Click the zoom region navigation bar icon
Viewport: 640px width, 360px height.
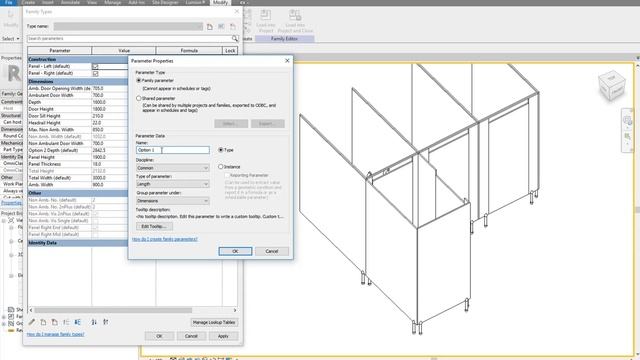click(x=627, y=136)
